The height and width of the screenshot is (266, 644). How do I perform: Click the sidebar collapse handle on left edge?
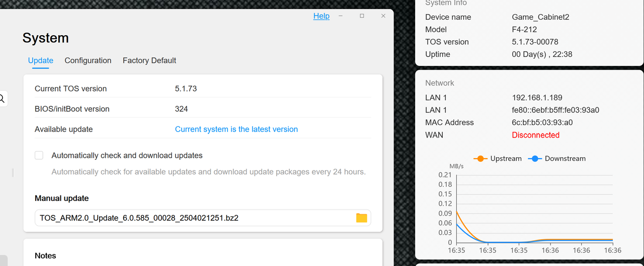tap(13, 173)
